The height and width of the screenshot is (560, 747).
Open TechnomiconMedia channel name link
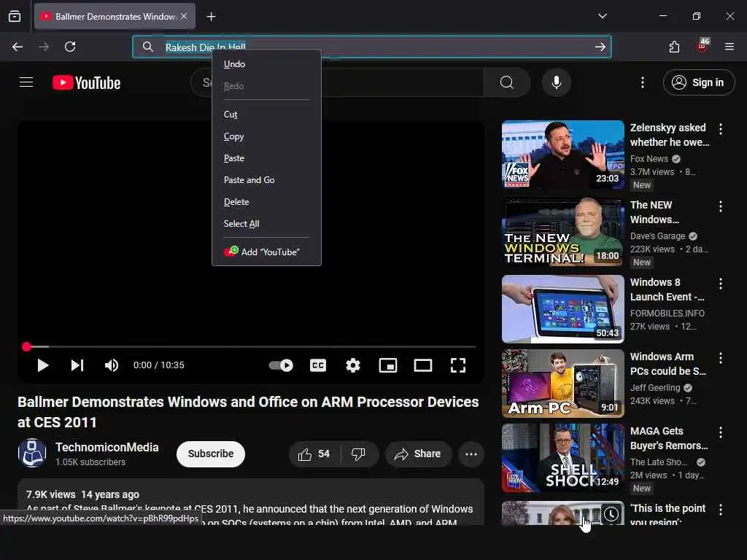click(x=107, y=447)
